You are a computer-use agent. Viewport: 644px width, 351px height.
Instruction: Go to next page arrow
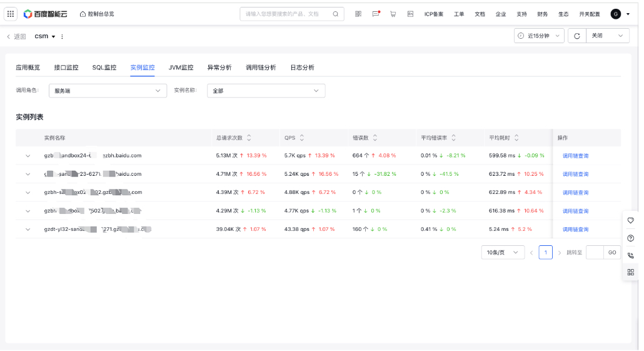click(x=560, y=253)
